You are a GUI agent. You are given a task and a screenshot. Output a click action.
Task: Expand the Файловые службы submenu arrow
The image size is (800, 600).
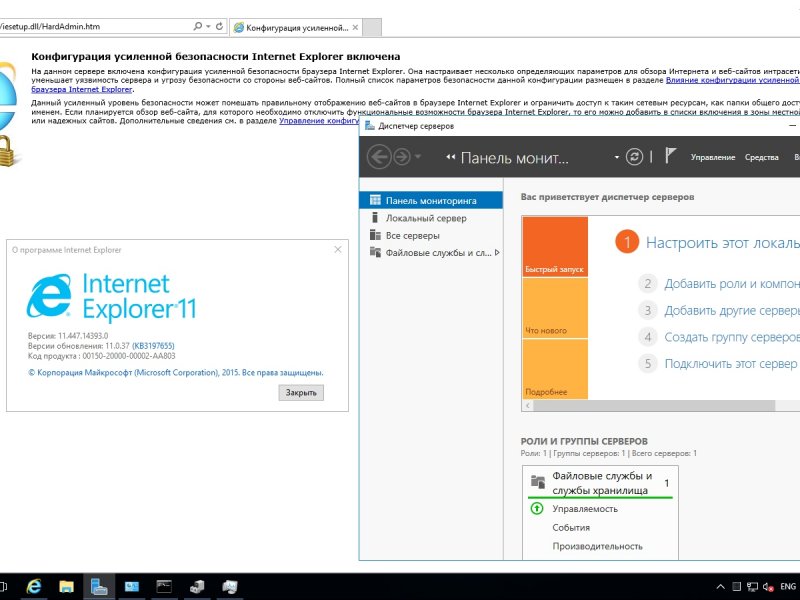click(497, 253)
